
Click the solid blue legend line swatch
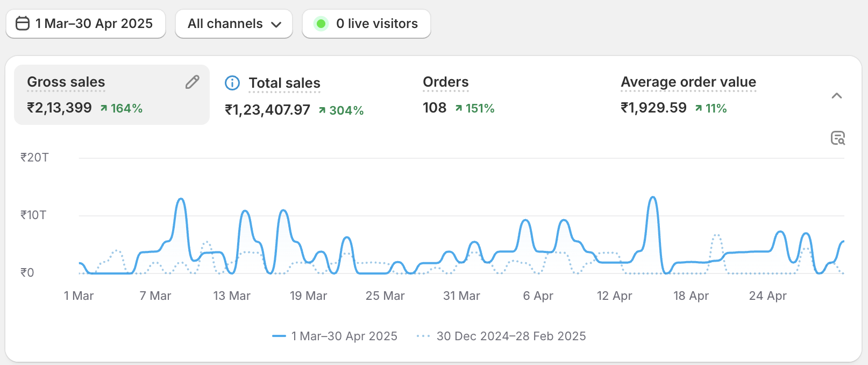tap(279, 336)
